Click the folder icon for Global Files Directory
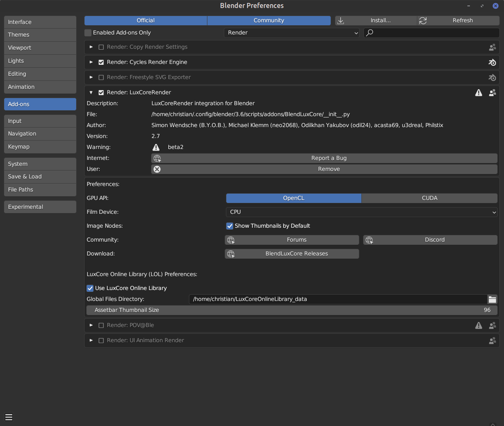Screen dimensions: 504x426 [492, 299]
